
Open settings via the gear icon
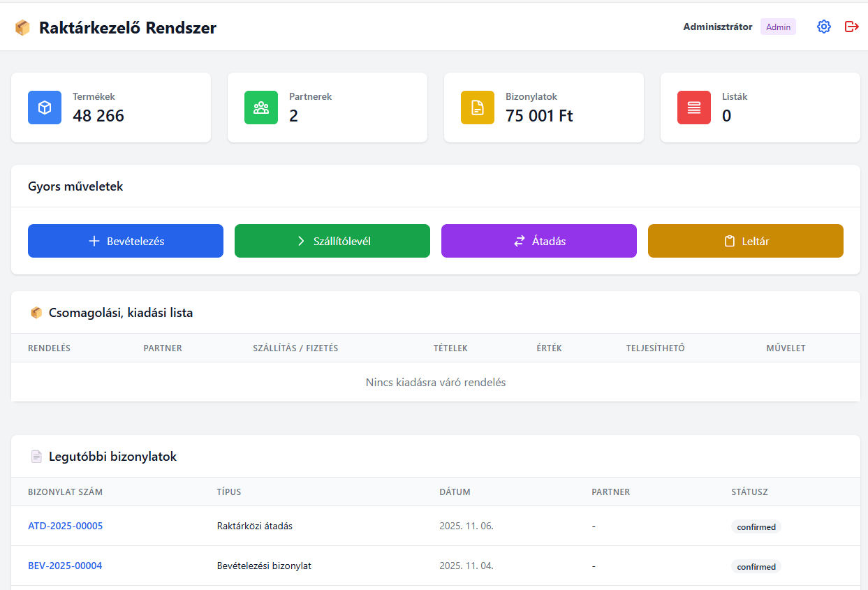pyautogui.click(x=824, y=27)
